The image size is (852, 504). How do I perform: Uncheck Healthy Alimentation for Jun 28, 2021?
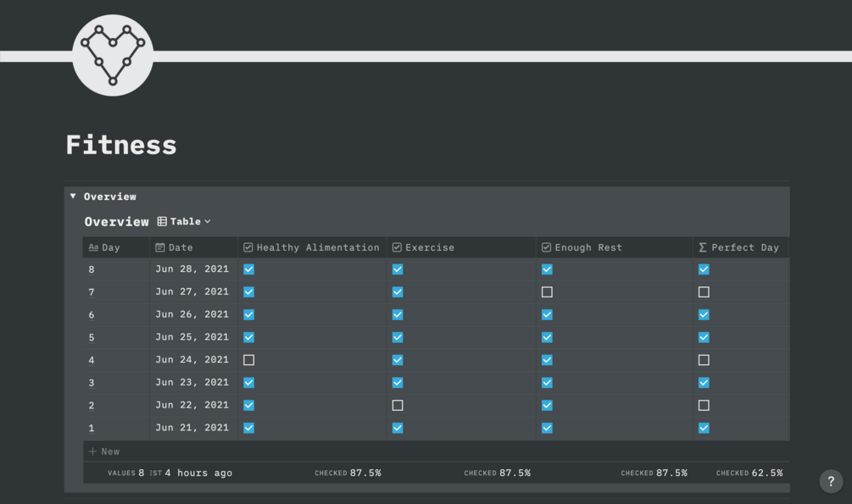[x=248, y=269]
